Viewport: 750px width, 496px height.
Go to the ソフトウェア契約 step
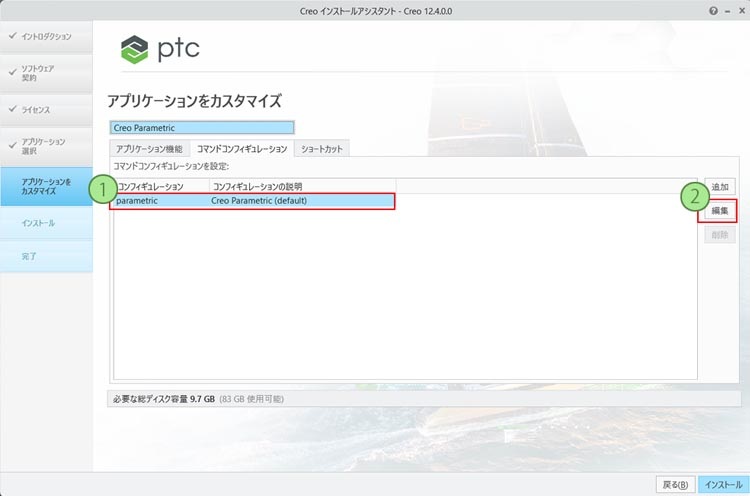(x=46, y=73)
